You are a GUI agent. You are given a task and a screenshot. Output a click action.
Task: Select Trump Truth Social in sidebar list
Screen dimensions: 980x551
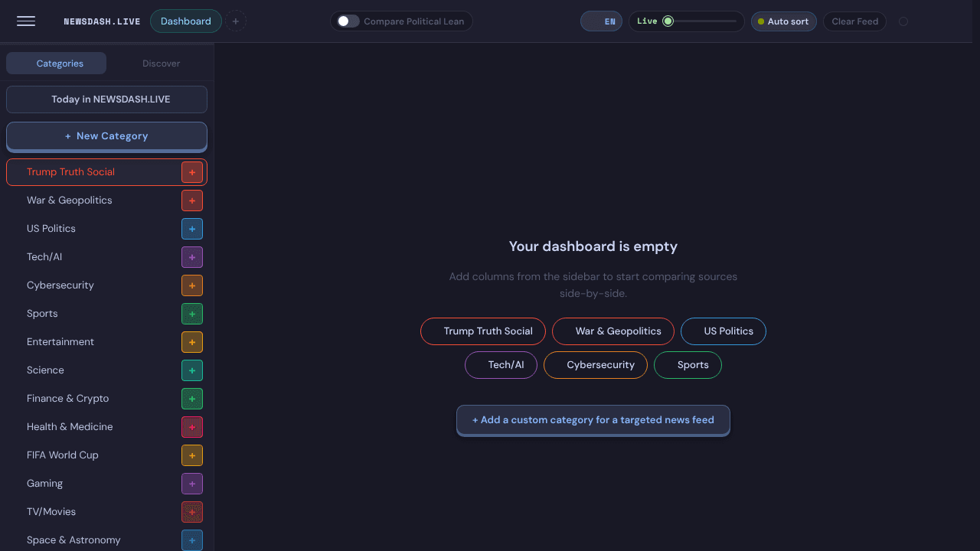pos(106,172)
